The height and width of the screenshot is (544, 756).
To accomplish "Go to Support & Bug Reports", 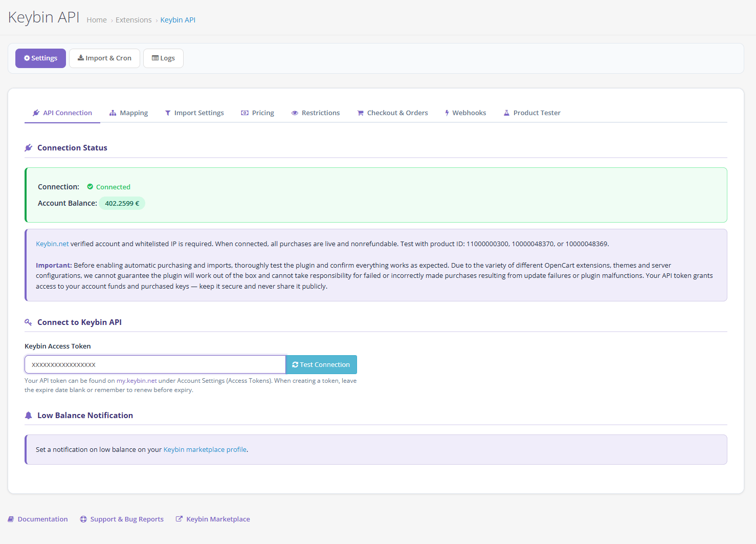I will pyautogui.click(x=127, y=519).
